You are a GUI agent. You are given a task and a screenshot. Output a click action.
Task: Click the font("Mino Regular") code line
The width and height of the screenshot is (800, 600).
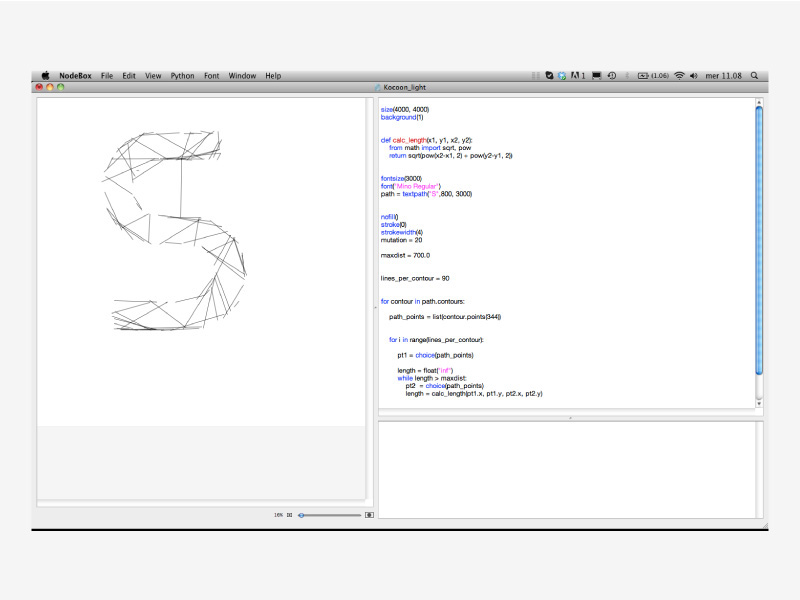pos(411,186)
